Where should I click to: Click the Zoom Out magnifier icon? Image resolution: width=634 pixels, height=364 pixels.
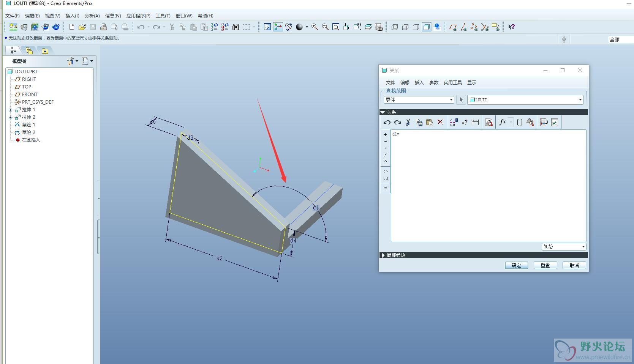click(x=325, y=27)
